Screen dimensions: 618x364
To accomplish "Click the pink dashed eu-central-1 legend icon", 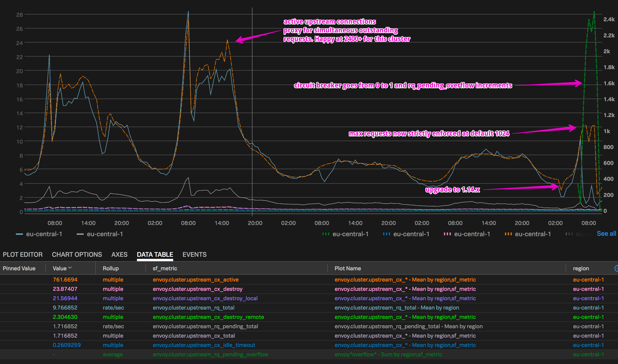I will [448, 234].
